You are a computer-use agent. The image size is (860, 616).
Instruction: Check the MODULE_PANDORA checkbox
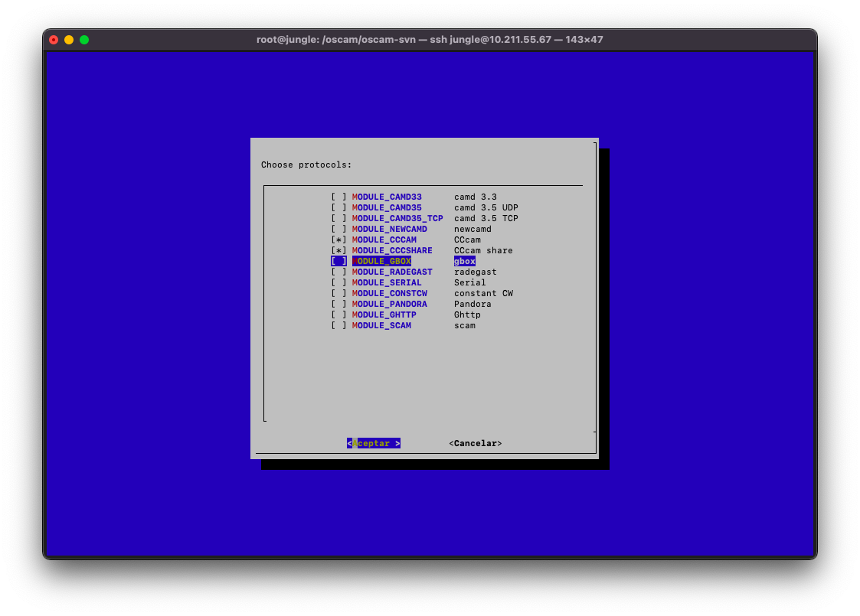coord(338,304)
